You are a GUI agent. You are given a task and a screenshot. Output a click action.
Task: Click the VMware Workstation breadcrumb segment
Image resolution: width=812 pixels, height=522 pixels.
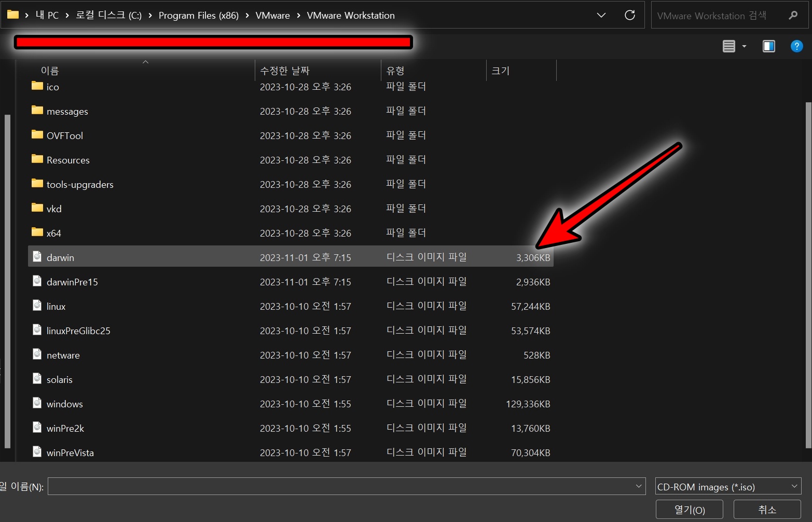[351, 15]
